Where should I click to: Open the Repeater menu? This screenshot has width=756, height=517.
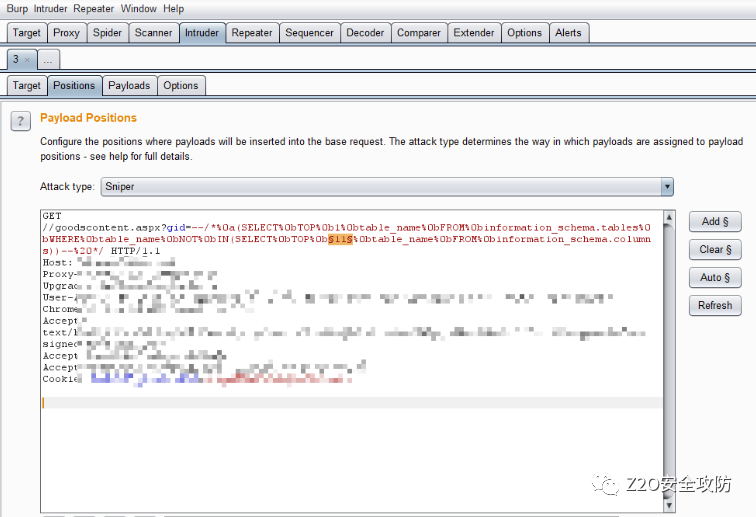pos(94,9)
